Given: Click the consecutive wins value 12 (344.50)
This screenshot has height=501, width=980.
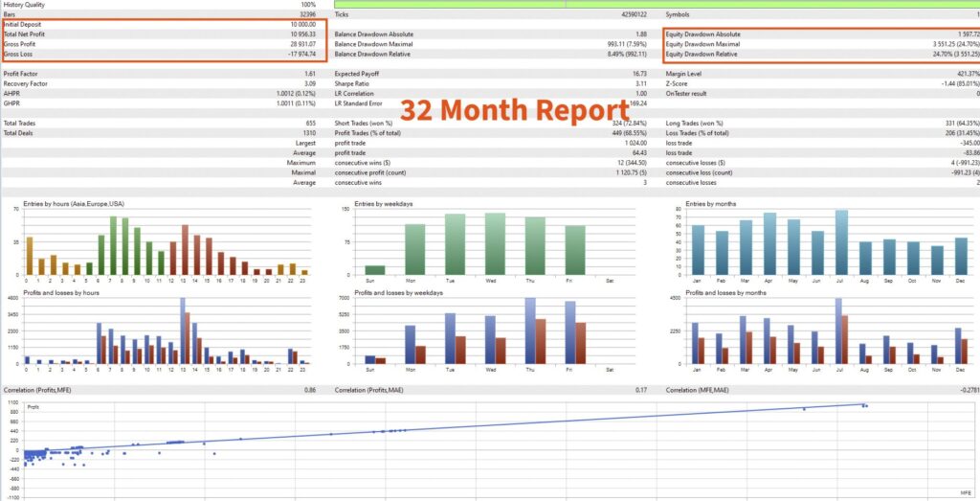Looking at the screenshot, I should click(632, 163).
